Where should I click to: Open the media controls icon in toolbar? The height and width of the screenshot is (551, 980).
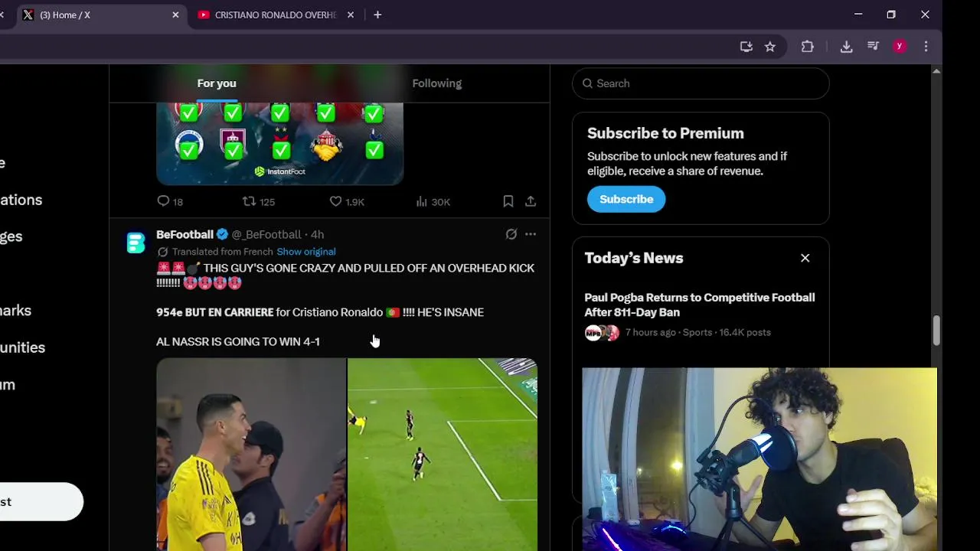873,47
